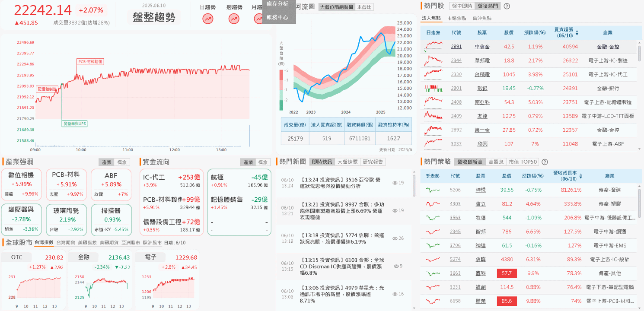Open the 大盤速覽 news tab

(x=348, y=162)
